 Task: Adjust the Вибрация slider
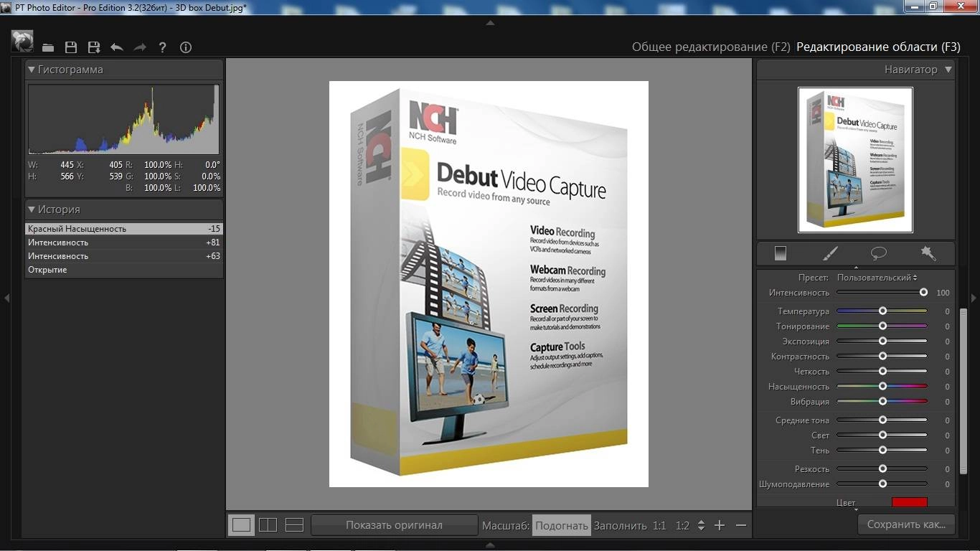click(x=882, y=402)
